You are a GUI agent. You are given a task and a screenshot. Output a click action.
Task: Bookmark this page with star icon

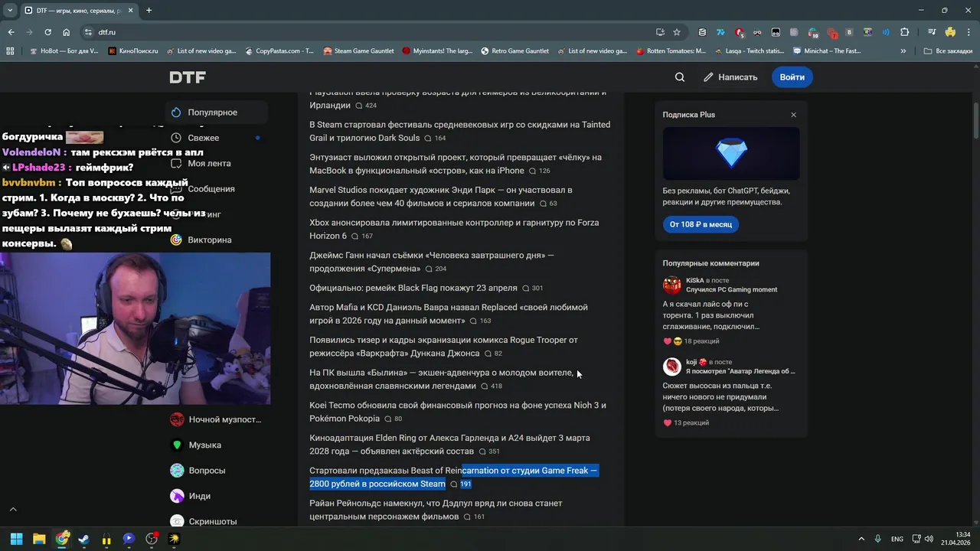[x=677, y=32]
